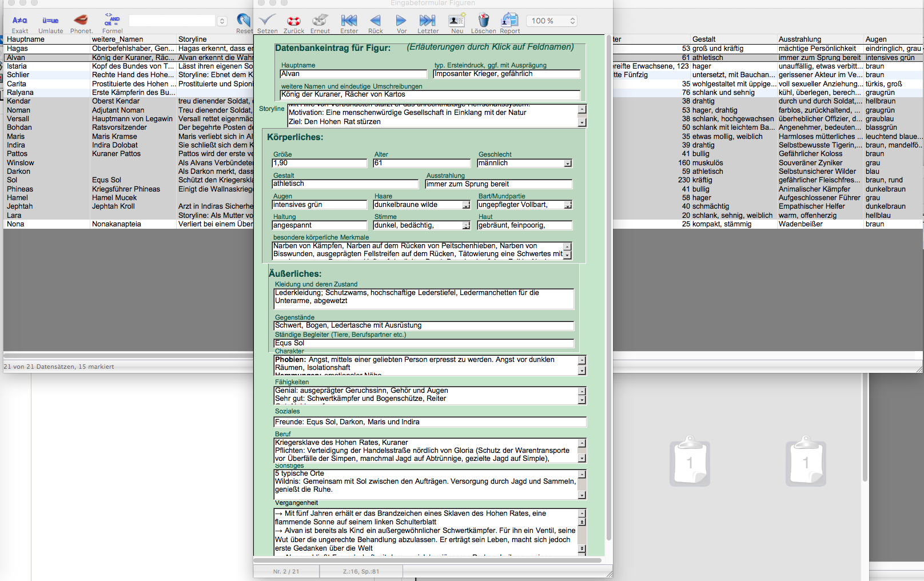Sort table by weitere_Namen column header

[133, 39]
